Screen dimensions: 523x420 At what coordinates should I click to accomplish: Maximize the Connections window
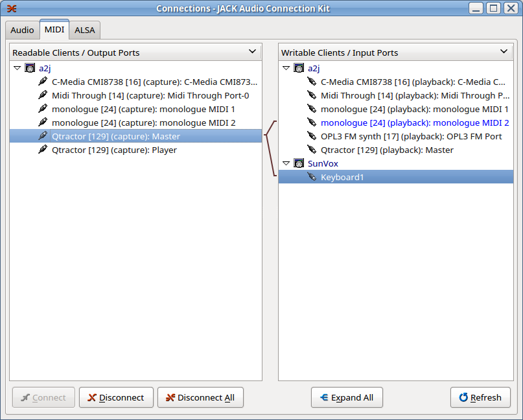(493, 8)
